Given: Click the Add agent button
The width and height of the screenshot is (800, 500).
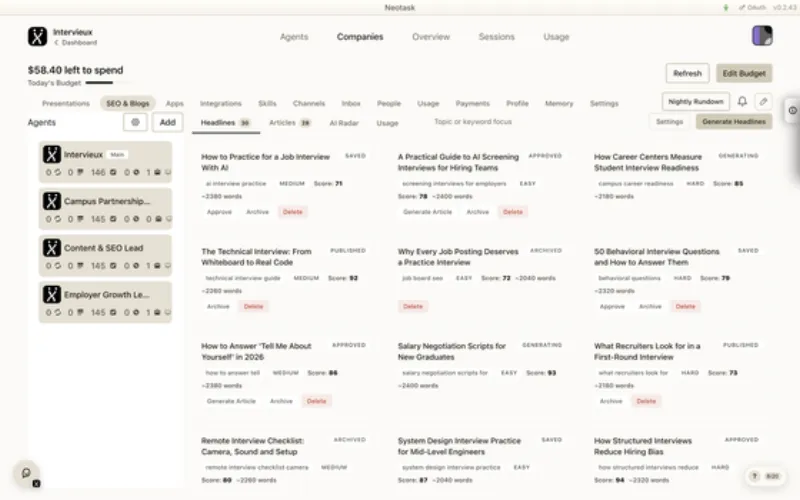Looking at the screenshot, I should pyautogui.click(x=167, y=122).
